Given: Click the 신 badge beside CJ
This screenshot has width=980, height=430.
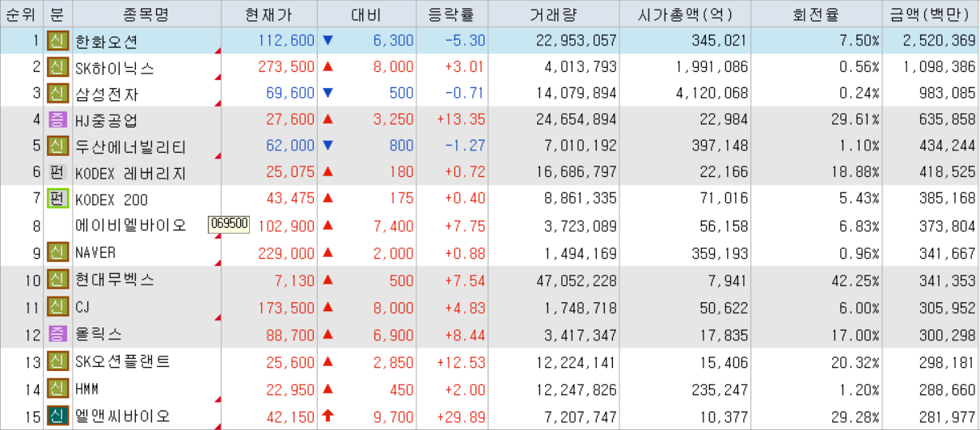Looking at the screenshot, I should (x=57, y=306).
